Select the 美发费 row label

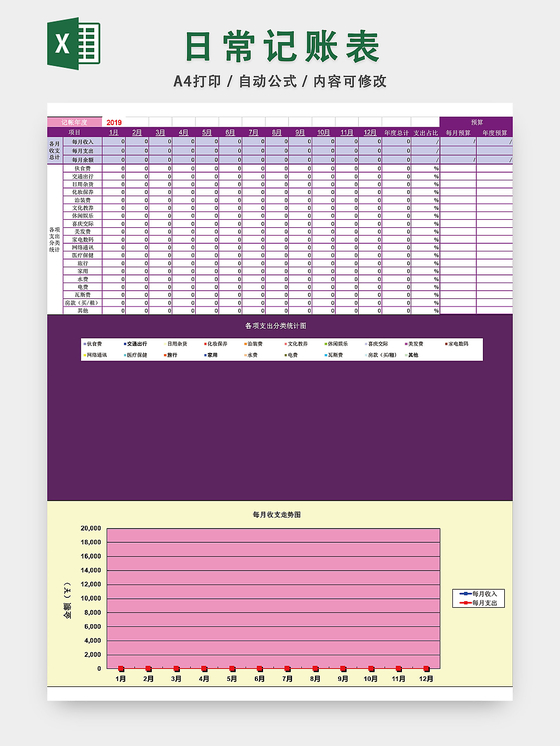pos(83,231)
